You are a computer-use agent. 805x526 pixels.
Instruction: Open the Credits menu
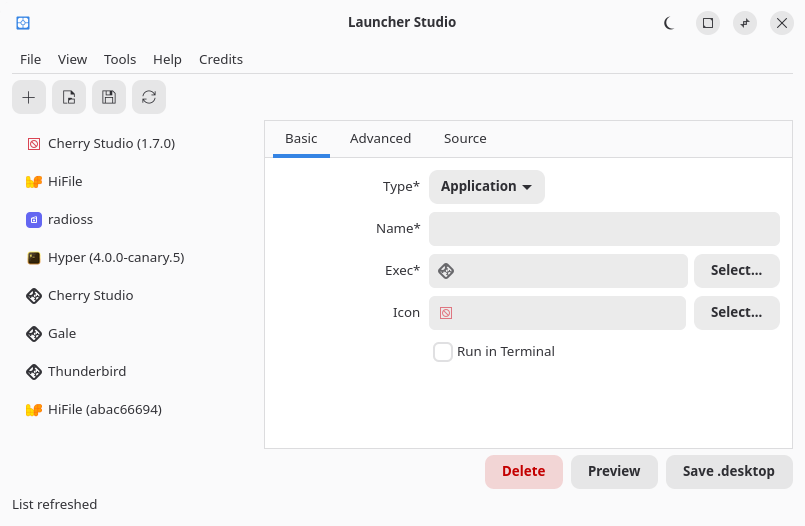pos(221,60)
